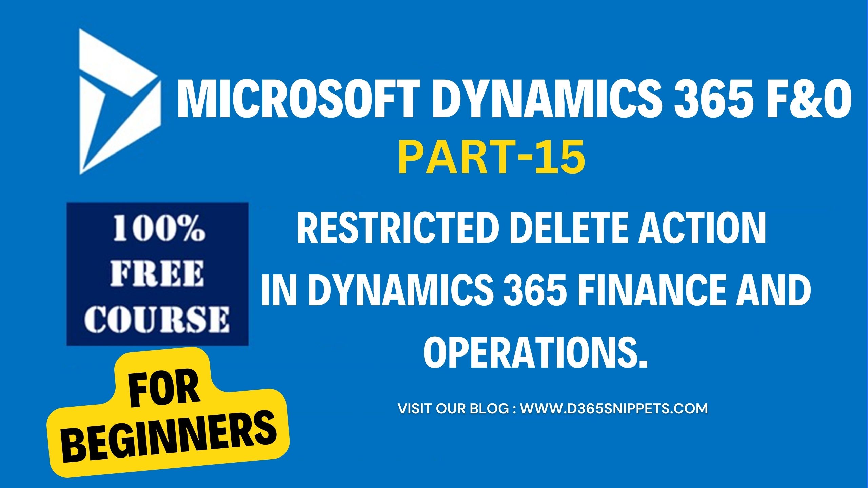Click the triangular play/arrow icon
The height and width of the screenshot is (488, 868).
tap(110, 74)
